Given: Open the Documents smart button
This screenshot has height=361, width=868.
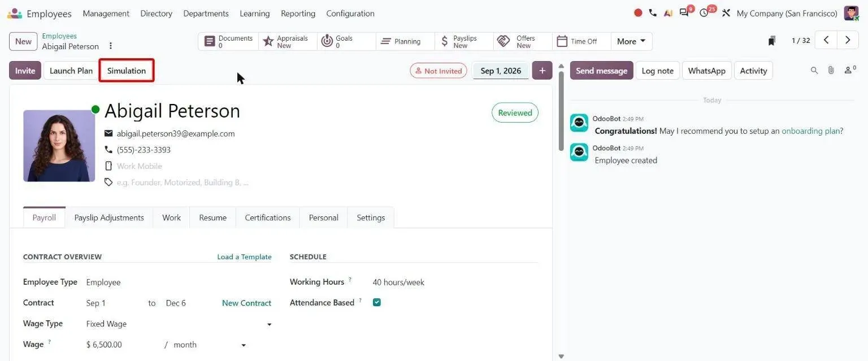Looking at the screenshot, I should pyautogui.click(x=228, y=41).
